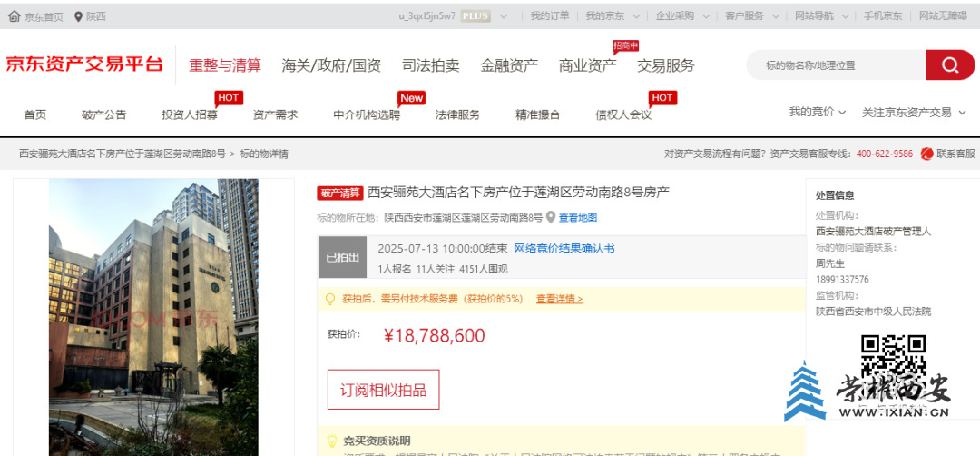Click the 陕西 location pin icon
Viewport: 980px width, 456px height.
click(x=78, y=16)
